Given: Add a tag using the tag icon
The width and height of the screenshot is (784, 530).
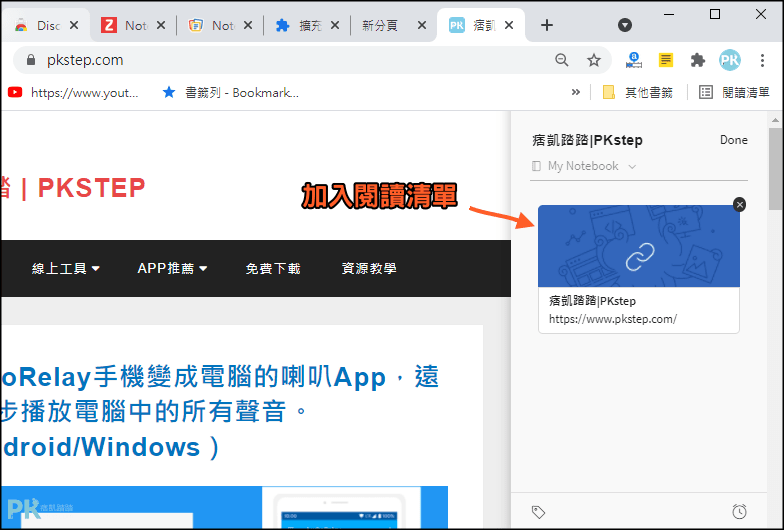Looking at the screenshot, I should click(x=538, y=512).
